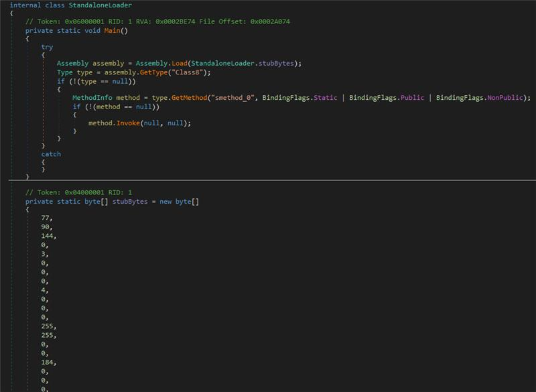
Task: Click BindingFlags.NonPublic enum member
Action: coord(505,98)
